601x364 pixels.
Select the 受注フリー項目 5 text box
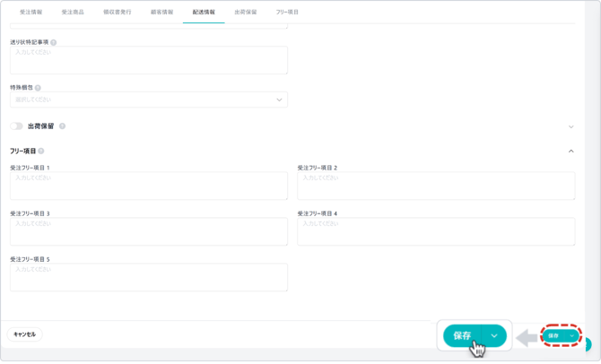tap(149, 277)
